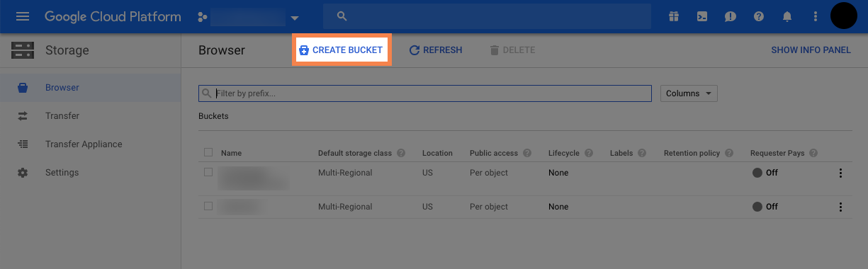Open the hamburger navigation menu
868x269 pixels.
[x=23, y=16]
